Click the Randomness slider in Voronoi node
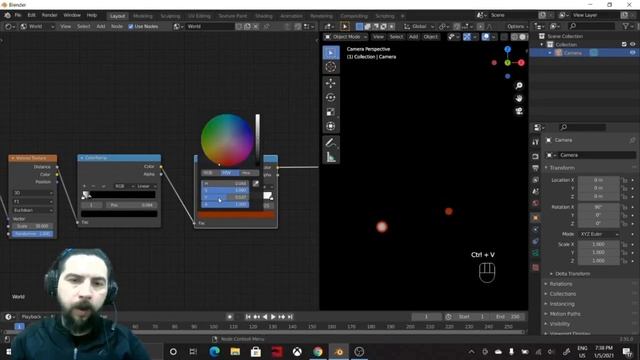 tap(33, 234)
